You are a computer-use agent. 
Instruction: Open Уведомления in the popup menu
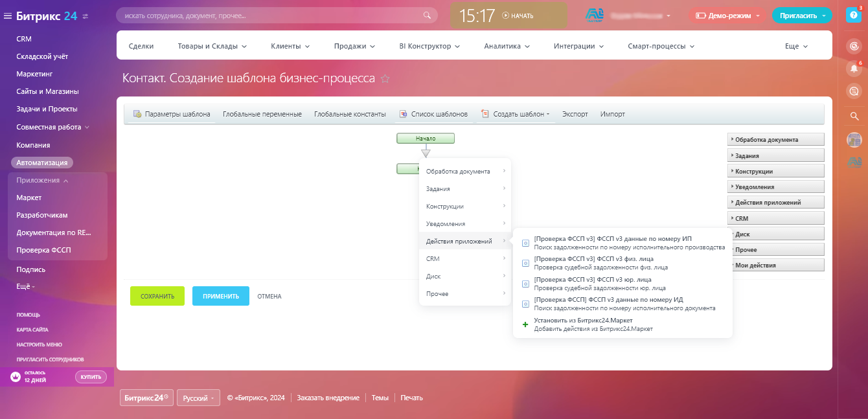[x=464, y=223]
